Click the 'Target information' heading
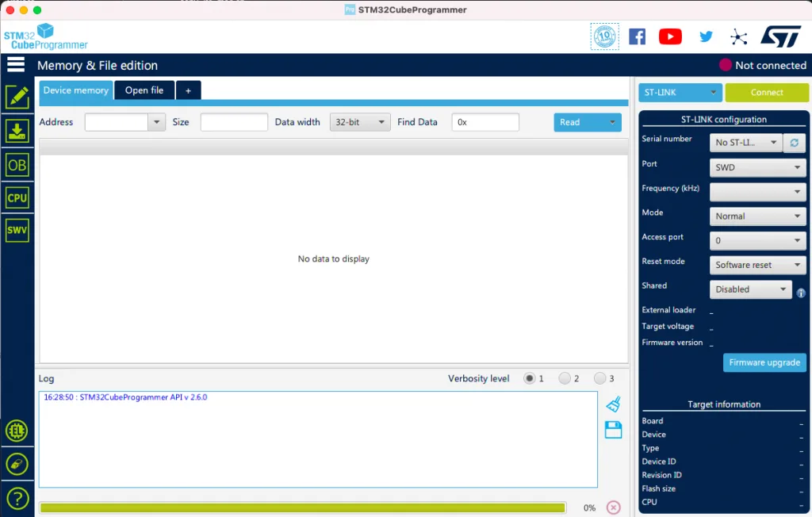Viewport: 812px width, 517px height. pos(724,404)
